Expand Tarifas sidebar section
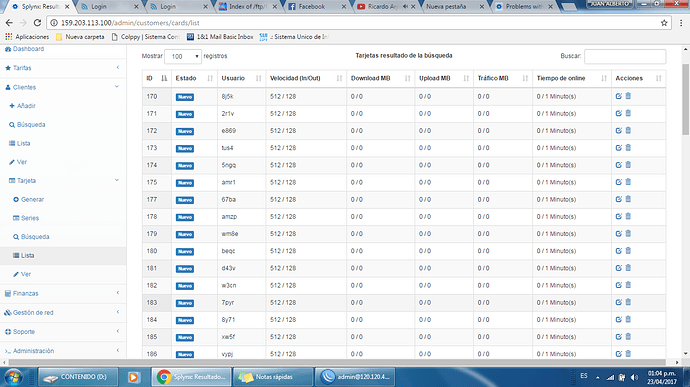Viewport: 690px width, 387px height. coord(63,68)
